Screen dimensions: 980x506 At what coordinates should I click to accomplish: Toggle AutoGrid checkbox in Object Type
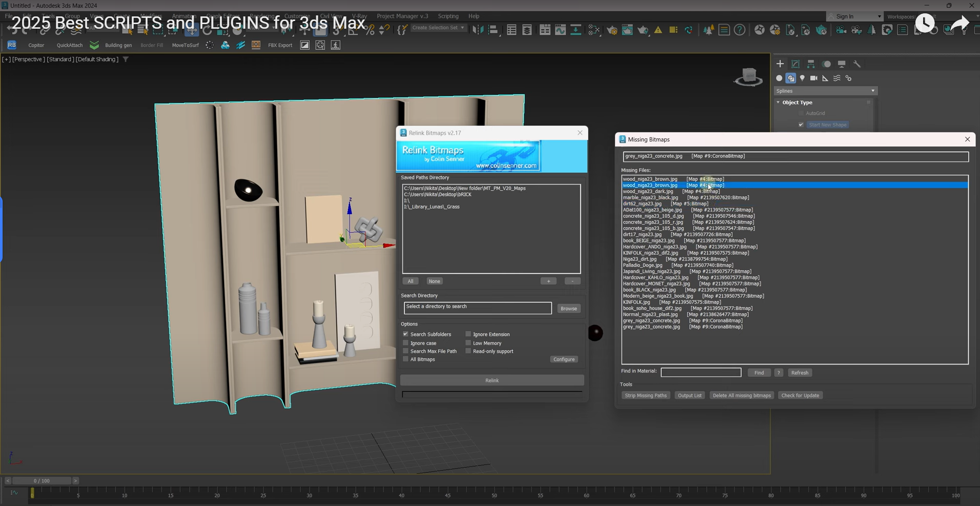[801, 113]
